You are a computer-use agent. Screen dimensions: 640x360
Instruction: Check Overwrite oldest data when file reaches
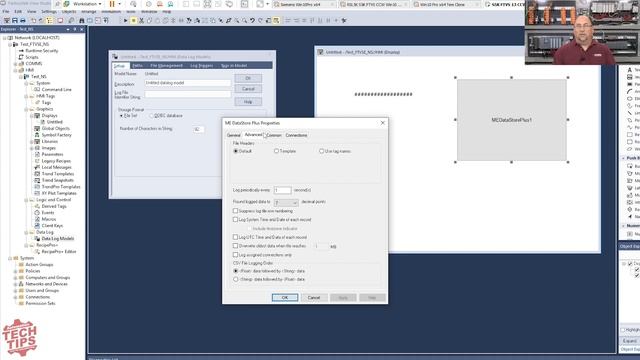[x=235, y=246]
